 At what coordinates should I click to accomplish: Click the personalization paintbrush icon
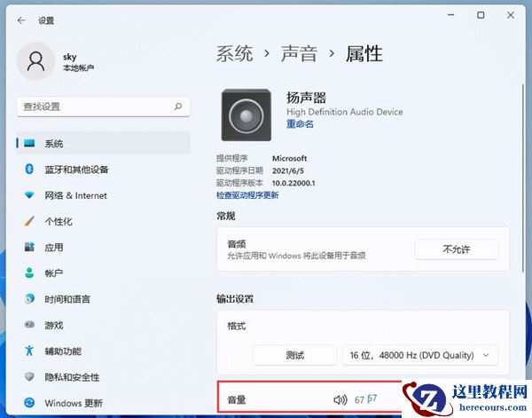pyautogui.click(x=29, y=221)
